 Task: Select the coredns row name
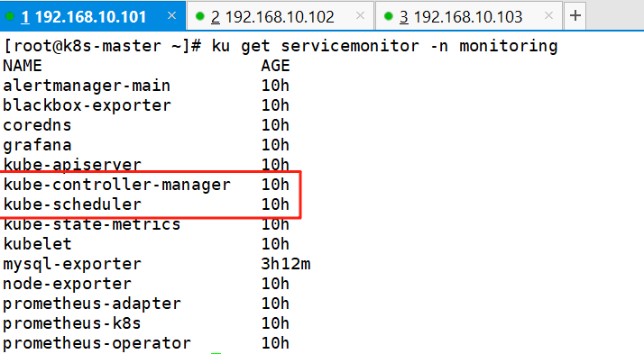[x=37, y=125]
